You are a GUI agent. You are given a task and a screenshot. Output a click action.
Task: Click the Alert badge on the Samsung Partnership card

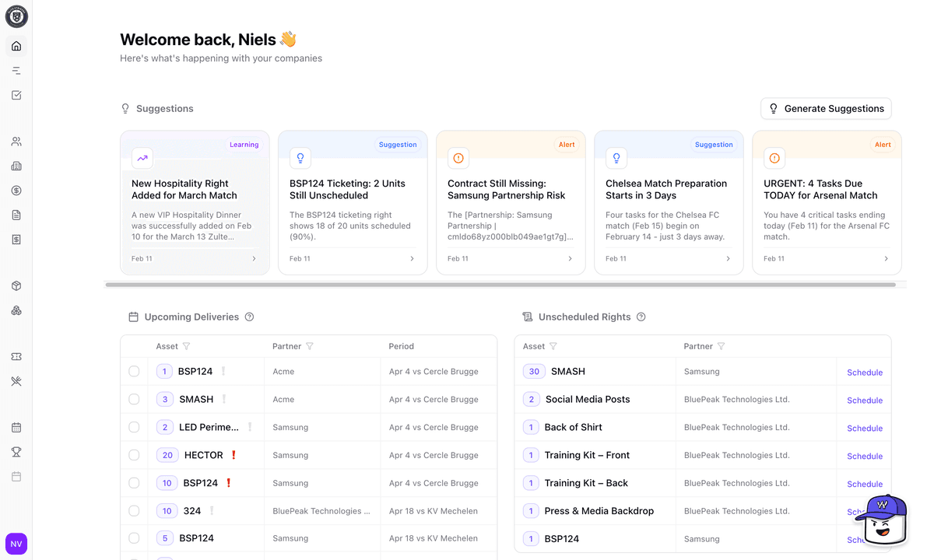tap(567, 145)
